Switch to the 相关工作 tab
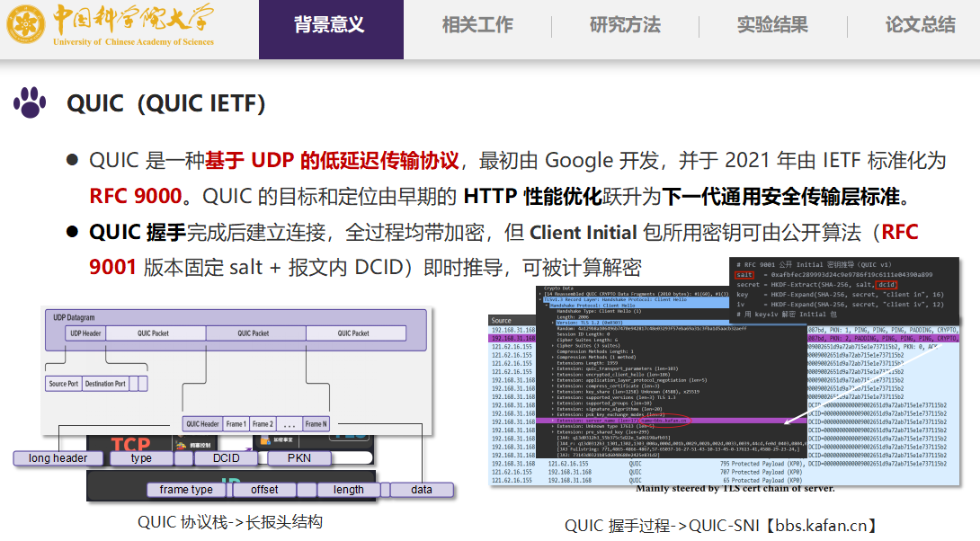The height and width of the screenshot is (541, 980). pos(477,25)
